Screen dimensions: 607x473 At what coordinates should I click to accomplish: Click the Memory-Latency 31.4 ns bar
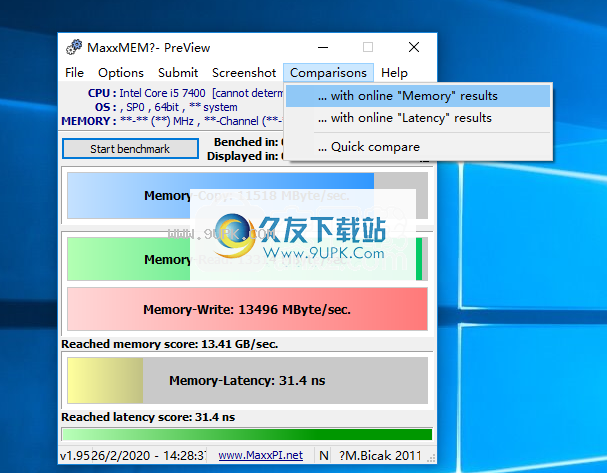point(247,380)
